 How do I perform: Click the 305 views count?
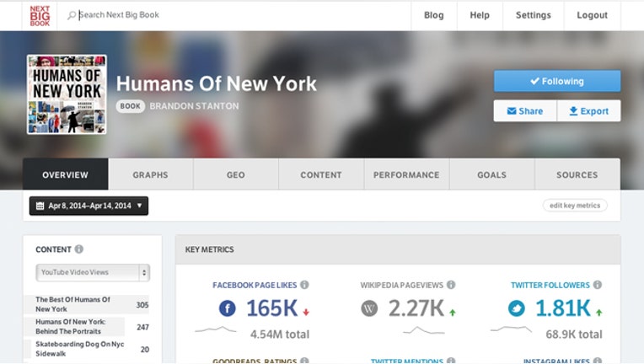click(142, 305)
